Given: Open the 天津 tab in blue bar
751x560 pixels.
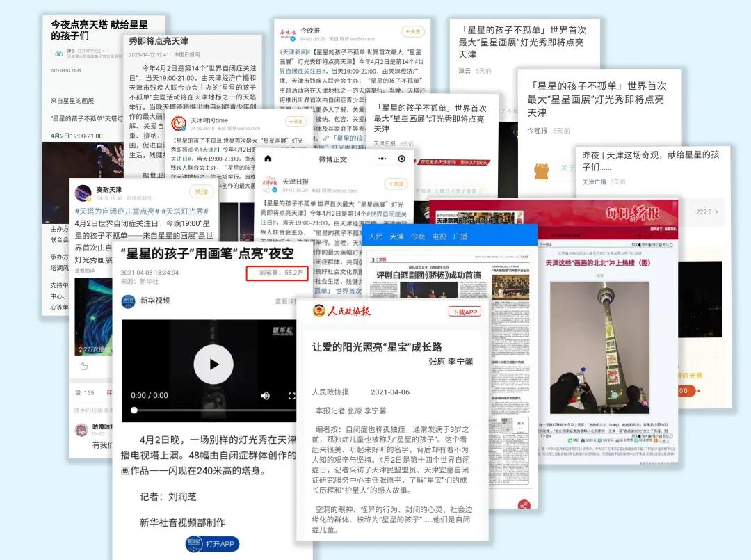Looking at the screenshot, I should click(x=396, y=237).
